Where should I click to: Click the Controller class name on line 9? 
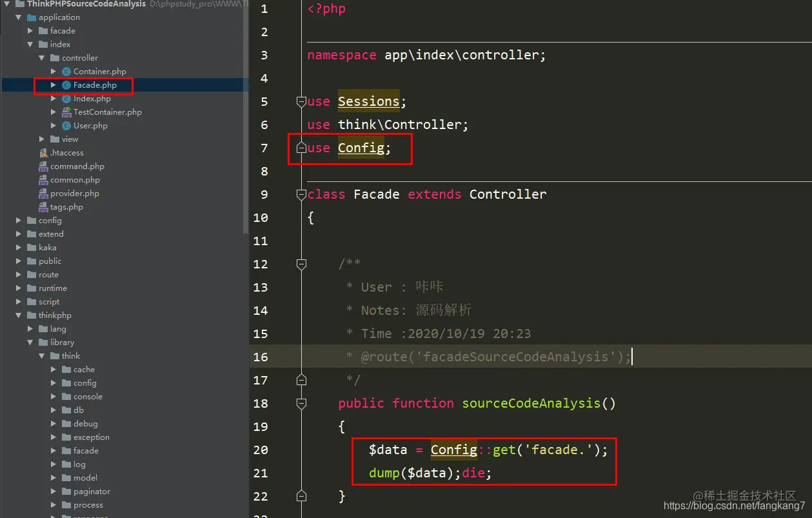(x=508, y=194)
